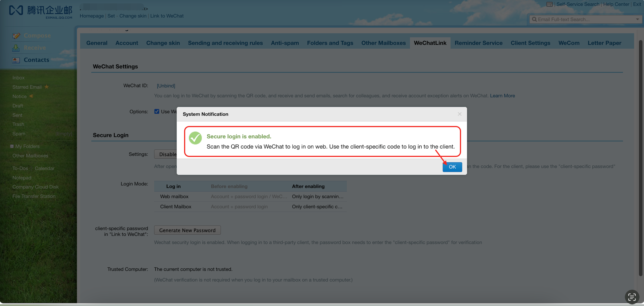Open the Other Mailboxes tab
The width and height of the screenshot is (644, 306).
pos(383,43)
